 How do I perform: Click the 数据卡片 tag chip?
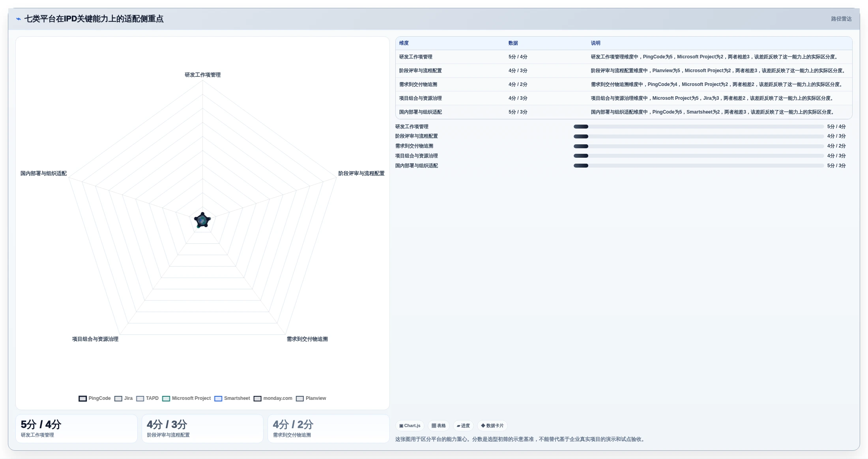(492, 426)
